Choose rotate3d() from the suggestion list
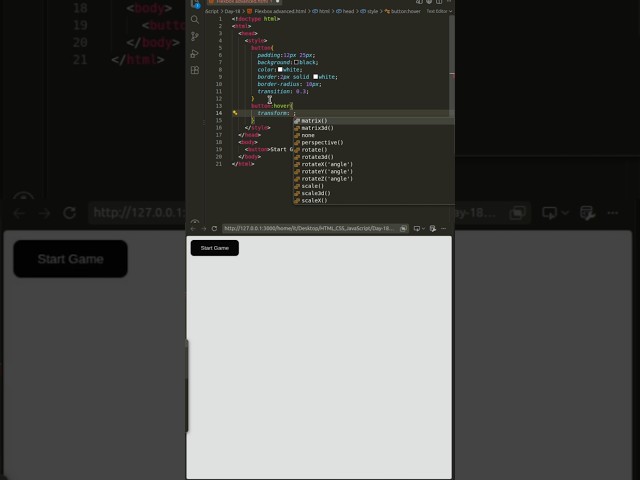 tap(374, 157)
